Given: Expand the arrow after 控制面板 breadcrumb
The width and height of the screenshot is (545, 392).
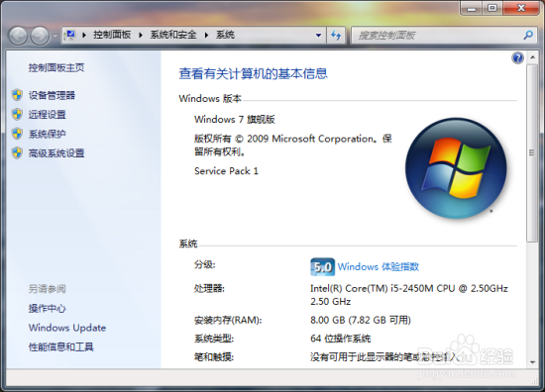Looking at the screenshot, I should 141,35.
